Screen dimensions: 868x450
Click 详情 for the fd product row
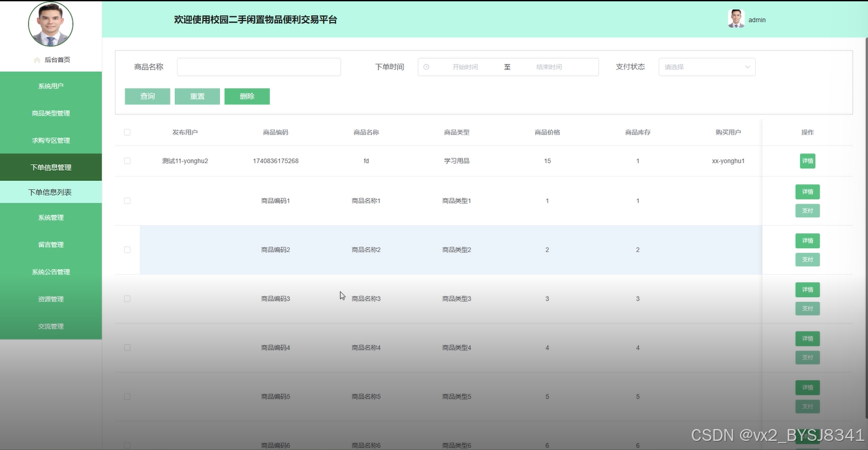pyautogui.click(x=807, y=161)
